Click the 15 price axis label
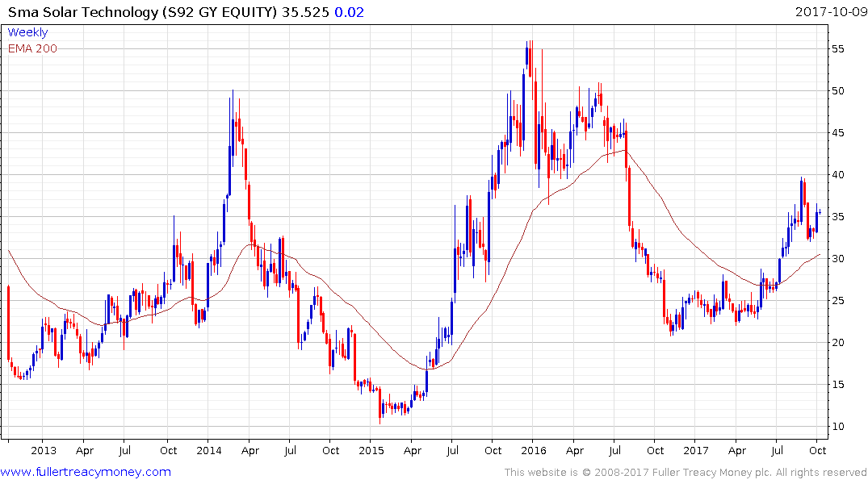 837,385
